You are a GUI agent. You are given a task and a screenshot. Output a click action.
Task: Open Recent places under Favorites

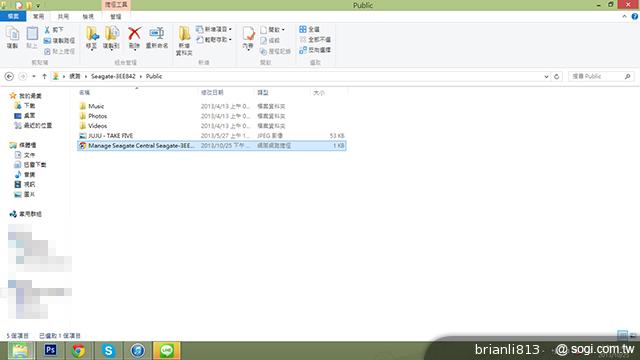[33, 125]
